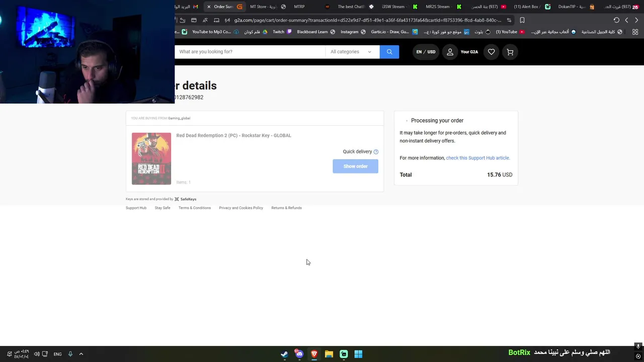Open the Gartic.io bookmark
Image resolution: width=644 pixels, height=362 pixels.
[x=393, y=32]
